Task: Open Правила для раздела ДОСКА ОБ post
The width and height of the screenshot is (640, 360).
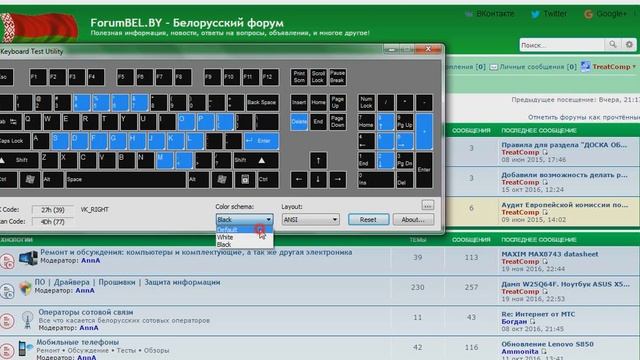Action: click(x=564, y=145)
